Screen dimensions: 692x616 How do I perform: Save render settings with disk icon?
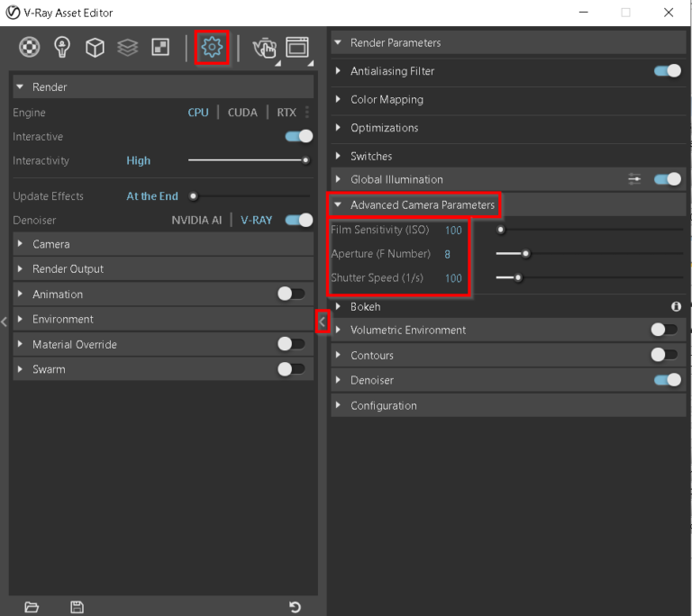[77, 607]
